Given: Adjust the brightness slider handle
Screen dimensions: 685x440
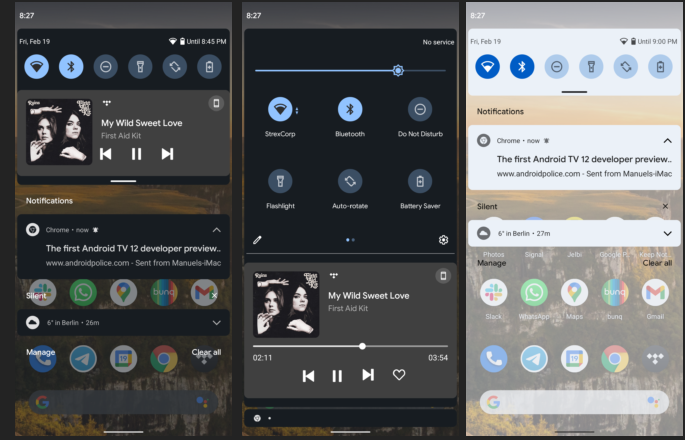Looking at the screenshot, I should point(398,70).
